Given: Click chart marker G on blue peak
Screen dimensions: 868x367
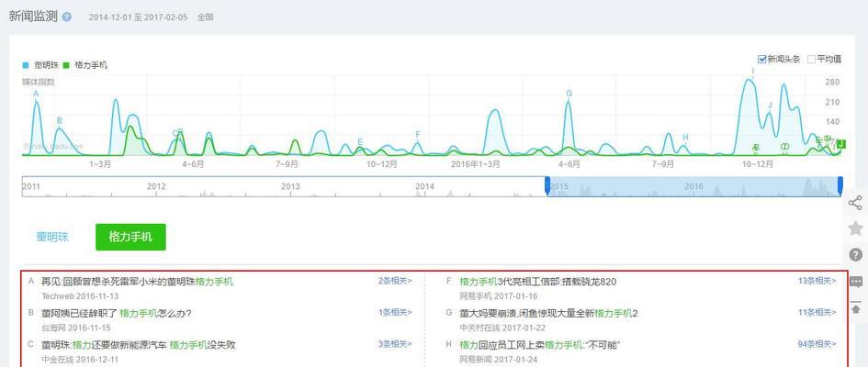Looking at the screenshot, I should pos(569,94).
